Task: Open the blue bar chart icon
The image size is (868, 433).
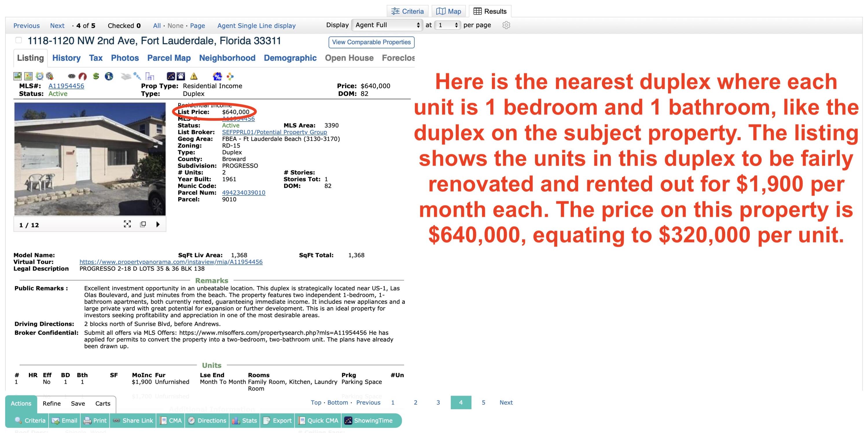Action: (x=150, y=76)
